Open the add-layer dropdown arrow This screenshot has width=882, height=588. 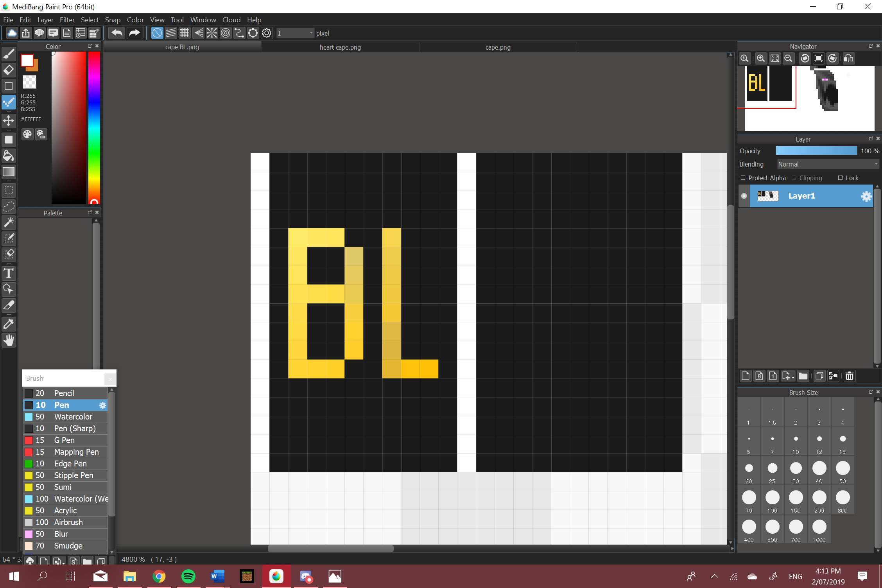(793, 377)
